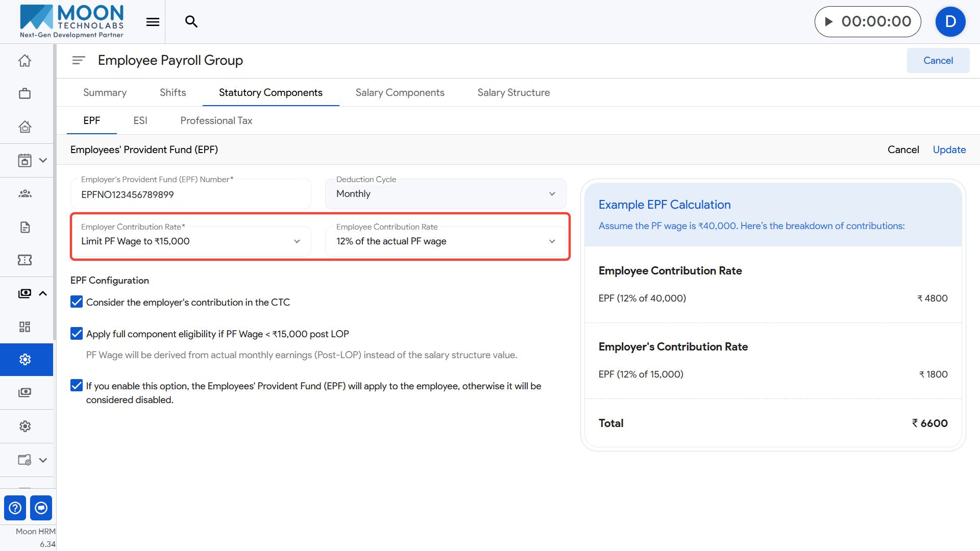Click the home icon in sidebar

pos(24,61)
